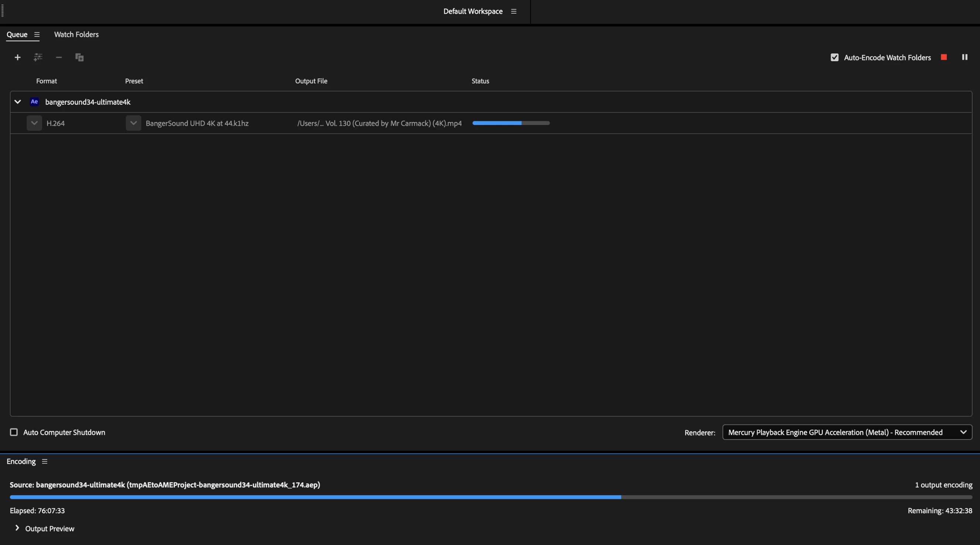This screenshot has height=545, width=980.
Task: Click the Add Source plus icon
Action: pos(17,58)
